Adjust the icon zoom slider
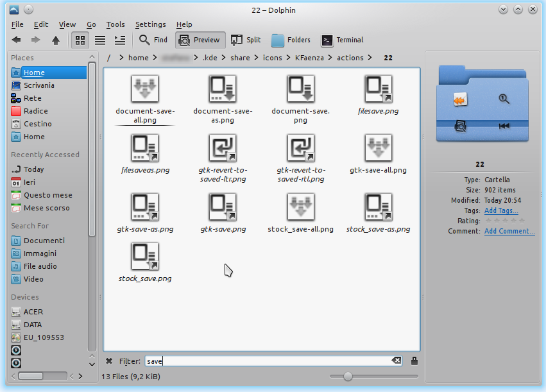The height and width of the screenshot is (392, 546). [348, 377]
